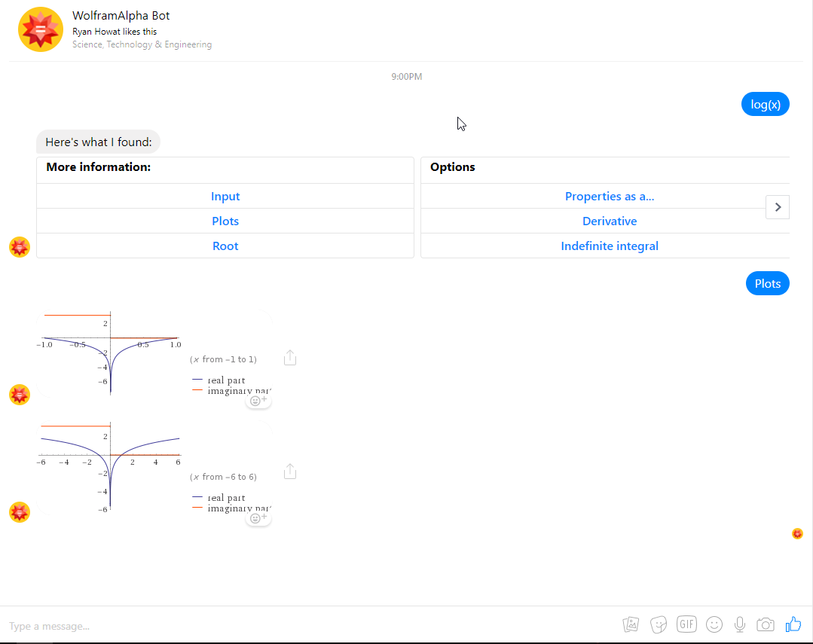The width and height of the screenshot is (813, 644).
Task: Click the WolframAlpha Bot profile avatar
Action: pyautogui.click(x=41, y=29)
